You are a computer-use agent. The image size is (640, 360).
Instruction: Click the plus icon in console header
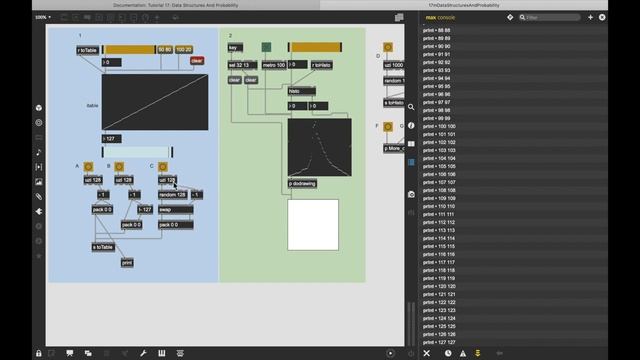pyautogui.click(x=590, y=17)
